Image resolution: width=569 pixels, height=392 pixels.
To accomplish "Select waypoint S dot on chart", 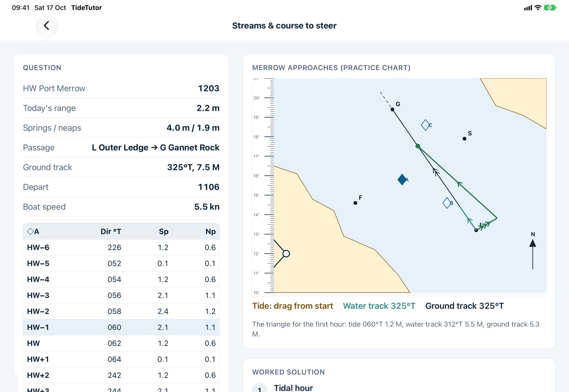I will pos(464,139).
